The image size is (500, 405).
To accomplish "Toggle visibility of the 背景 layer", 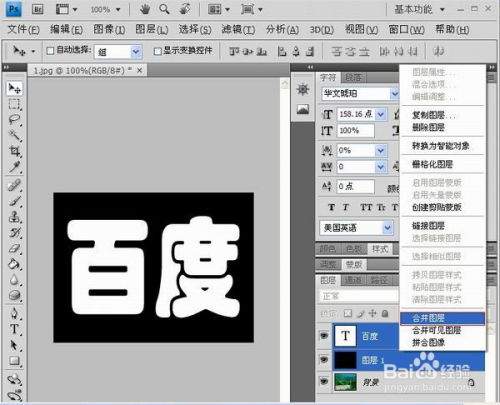I will point(324,381).
